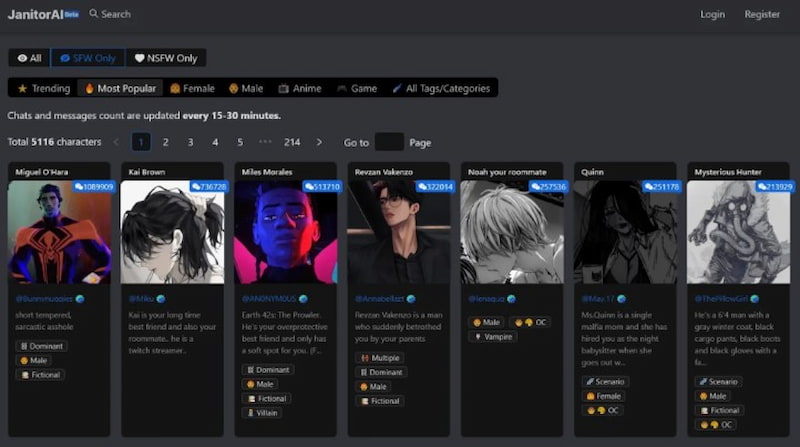Click the 251178 chat count badge

[662, 187]
